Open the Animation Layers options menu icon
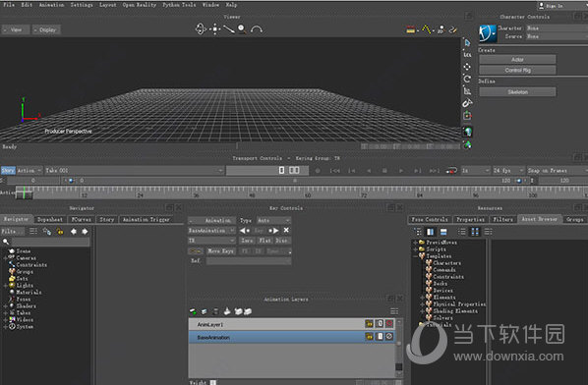Screen dimensions: 588x385 tap(394, 311)
